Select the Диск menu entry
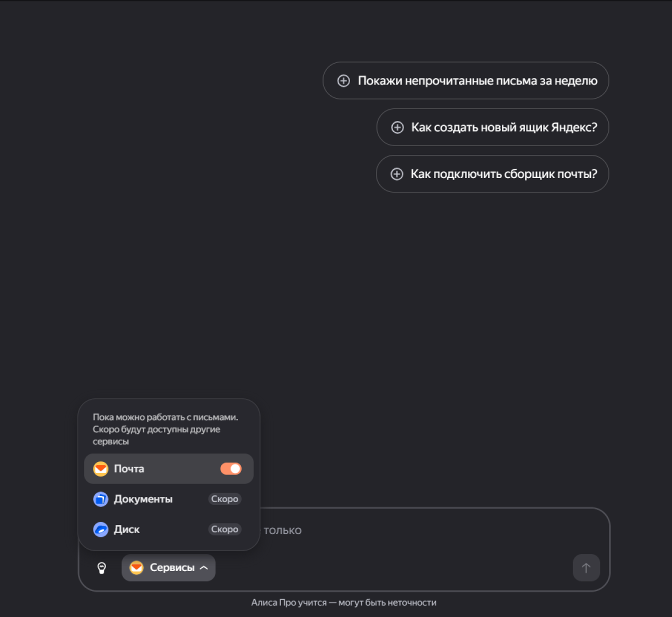 (x=127, y=529)
